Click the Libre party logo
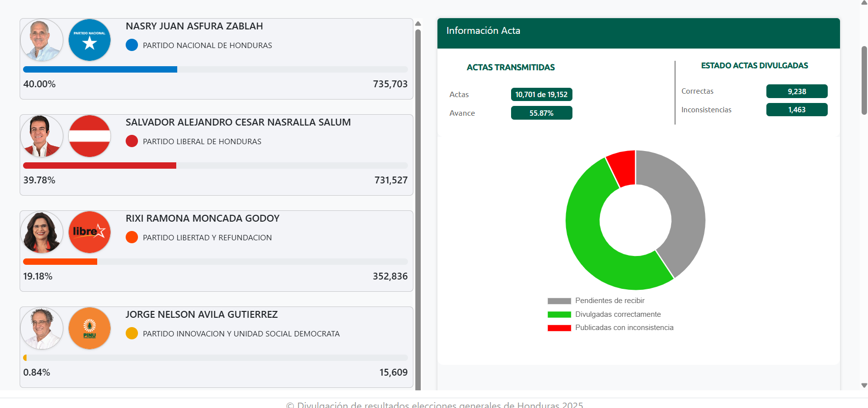This screenshot has height=408, width=868. click(89, 232)
